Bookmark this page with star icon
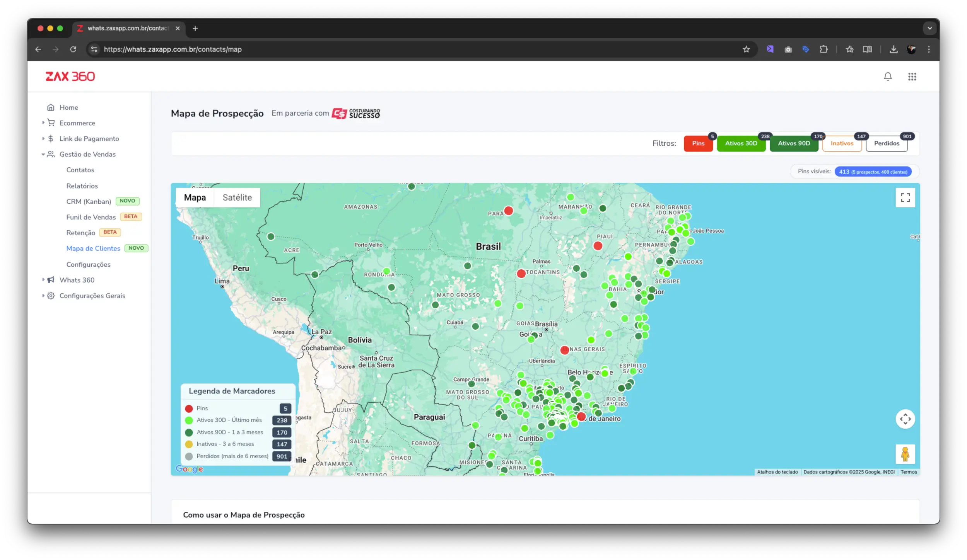The image size is (967, 560). tap(746, 49)
